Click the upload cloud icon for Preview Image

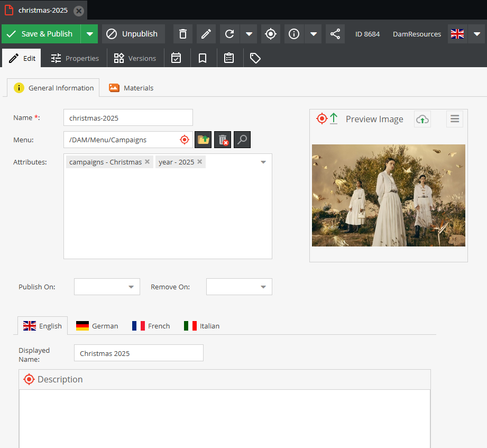[x=422, y=119]
